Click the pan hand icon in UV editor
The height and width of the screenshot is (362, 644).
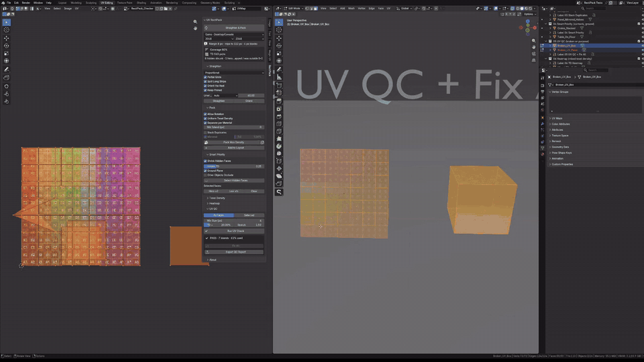click(x=195, y=28)
